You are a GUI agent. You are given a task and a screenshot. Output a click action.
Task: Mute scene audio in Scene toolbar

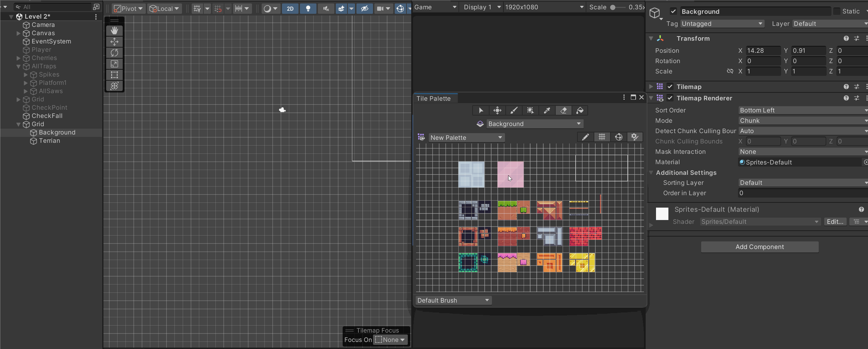click(325, 9)
